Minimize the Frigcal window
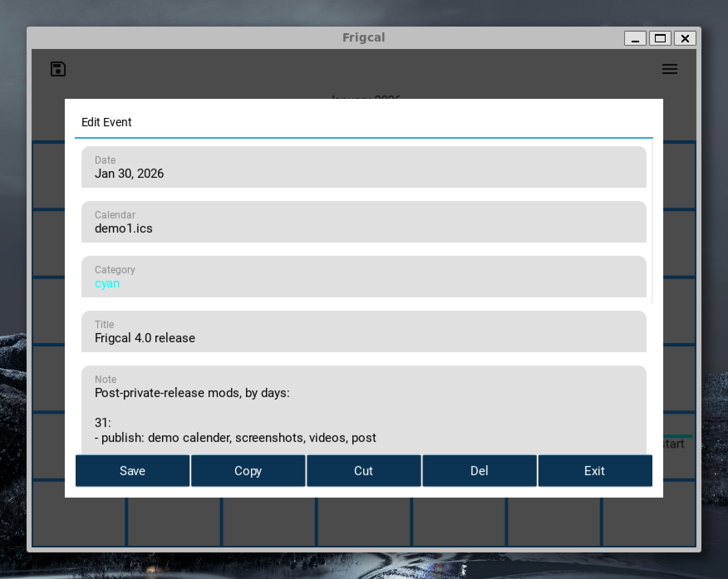728x579 pixels. pyautogui.click(x=635, y=39)
